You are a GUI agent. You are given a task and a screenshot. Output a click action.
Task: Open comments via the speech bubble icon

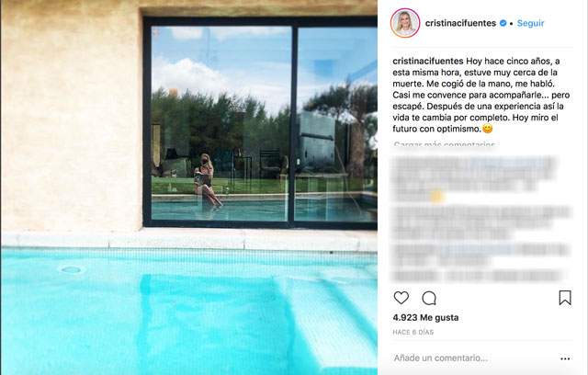tap(429, 299)
